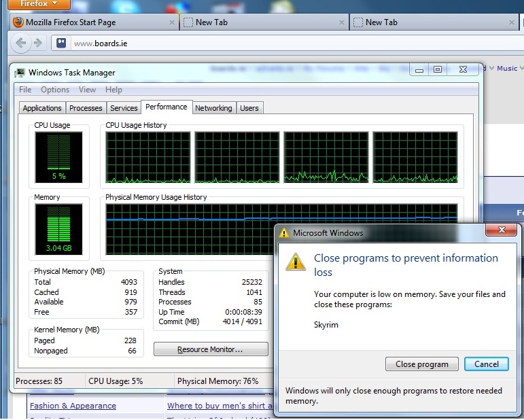Image resolution: width=524 pixels, height=420 pixels.
Task: Select the Performance tab
Action: pos(167,107)
